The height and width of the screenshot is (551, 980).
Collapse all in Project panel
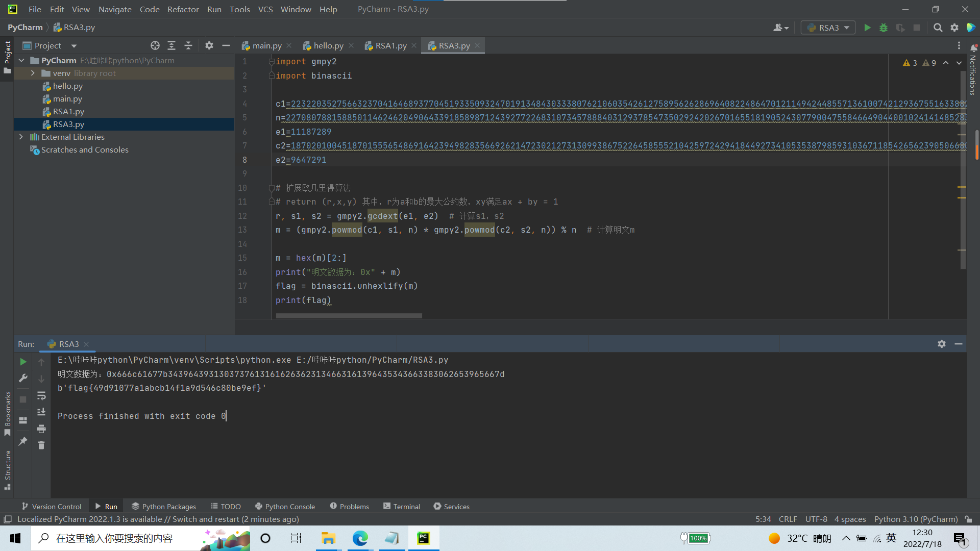click(x=188, y=45)
